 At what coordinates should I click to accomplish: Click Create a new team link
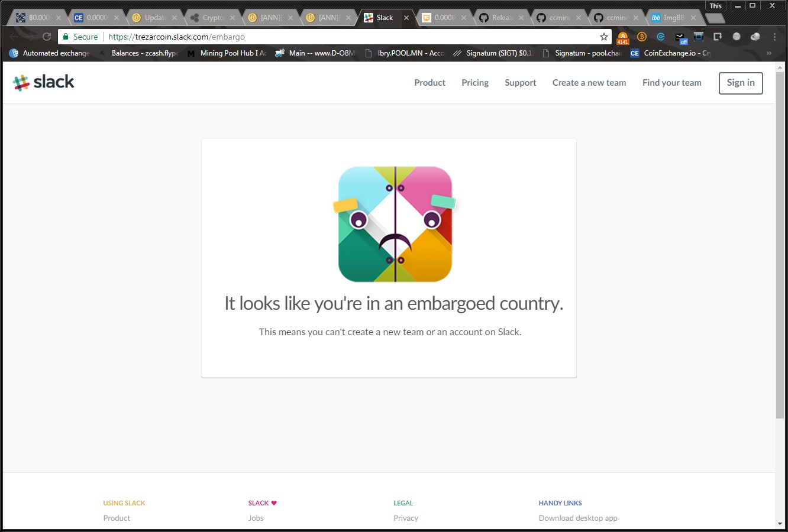pyautogui.click(x=589, y=83)
